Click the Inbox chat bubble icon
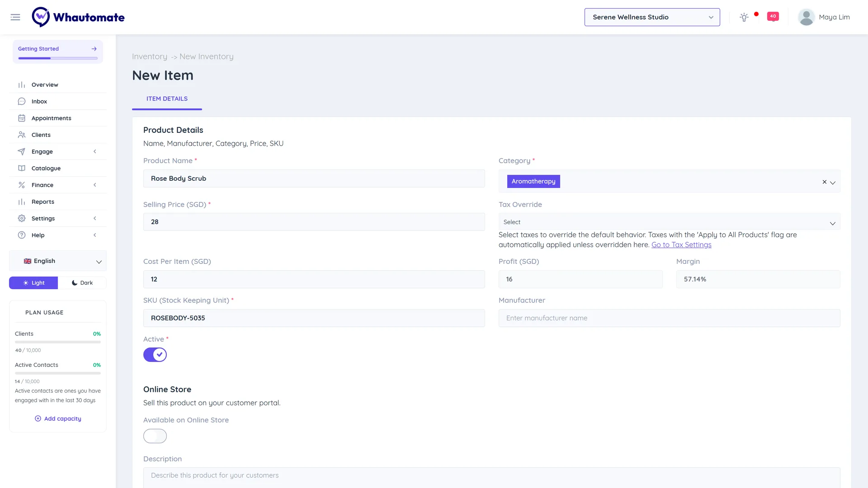 pyautogui.click(x=22, y=102)
